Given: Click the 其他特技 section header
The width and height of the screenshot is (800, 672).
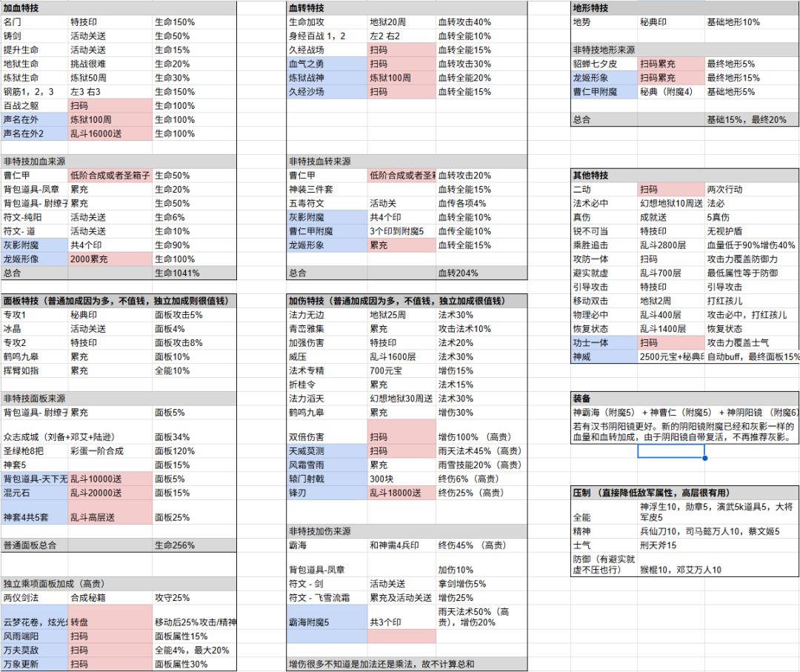Looking at the screenshot, I should (684, 176).
